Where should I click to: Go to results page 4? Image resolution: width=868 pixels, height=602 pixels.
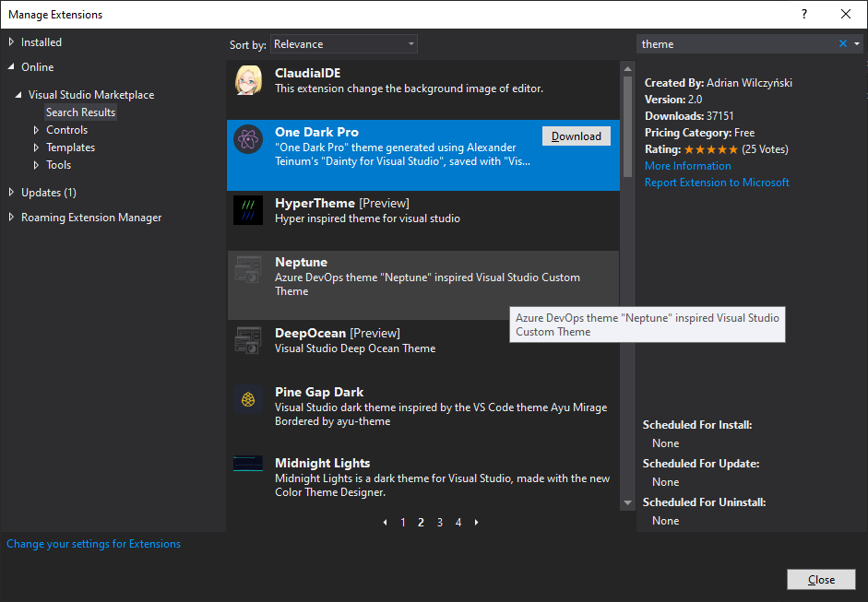(458, 523)
